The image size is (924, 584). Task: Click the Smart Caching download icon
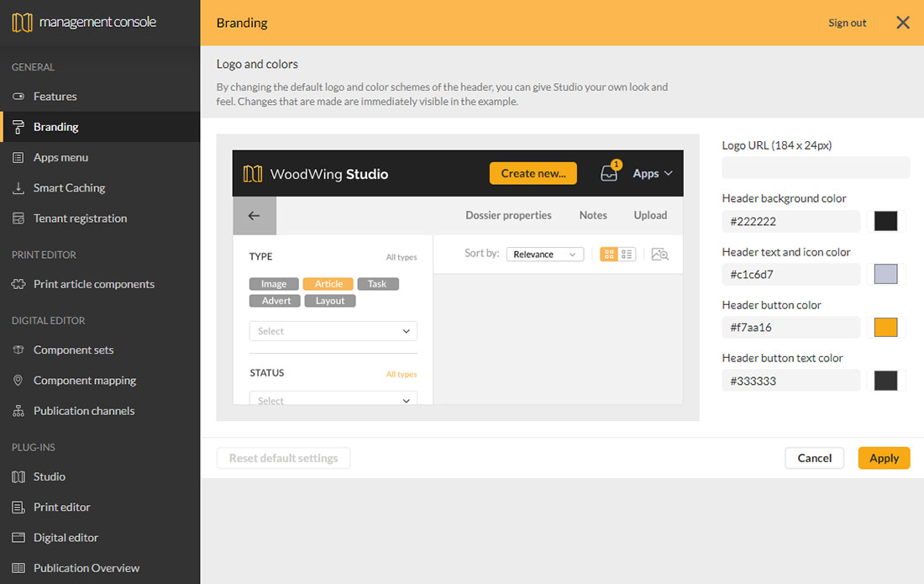18,188
